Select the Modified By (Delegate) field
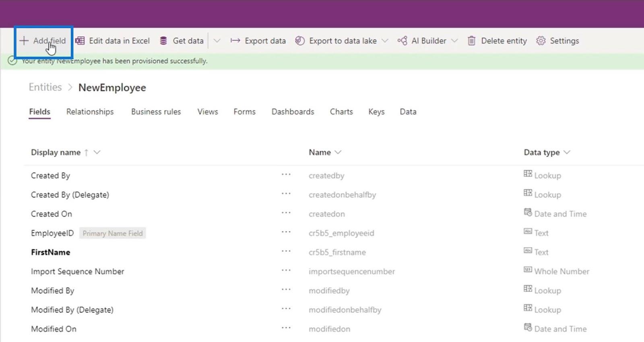 coord(72,310)
